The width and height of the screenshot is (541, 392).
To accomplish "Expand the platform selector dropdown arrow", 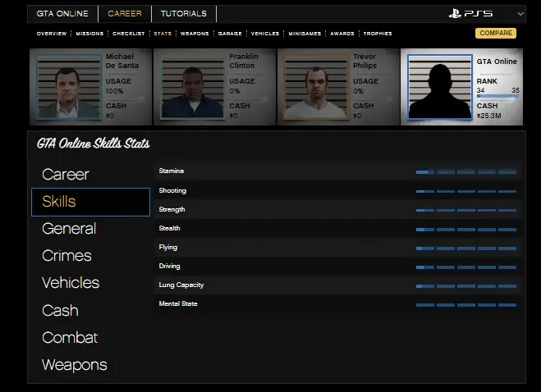I will pyautogui.click(x=520, y=14).
